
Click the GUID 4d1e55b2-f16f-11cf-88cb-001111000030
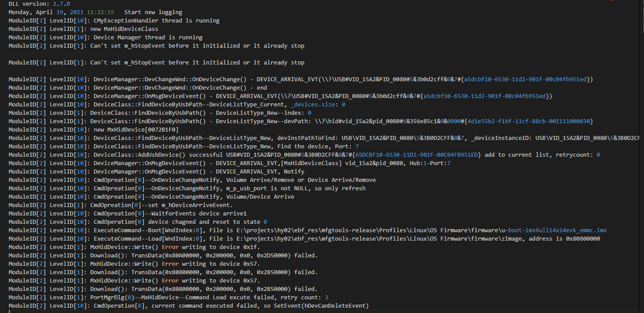tap(528, 121)
